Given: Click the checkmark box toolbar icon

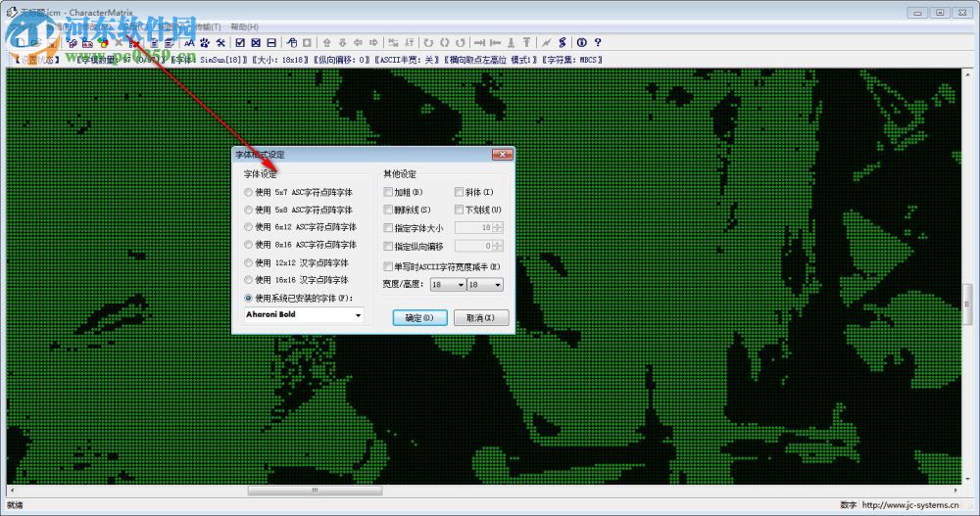Looking at the screenshot, I should tap(240, 42).
